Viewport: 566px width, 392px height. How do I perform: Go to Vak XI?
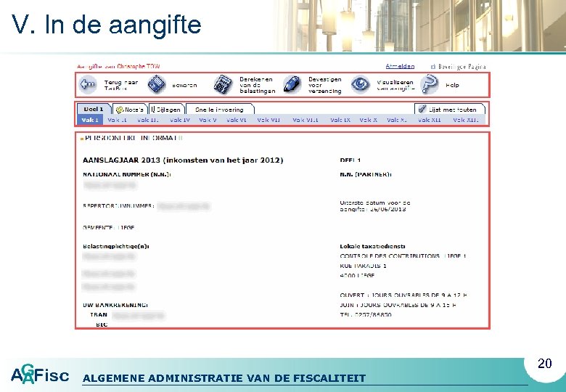pyautogui.click(x=397, y=120)
